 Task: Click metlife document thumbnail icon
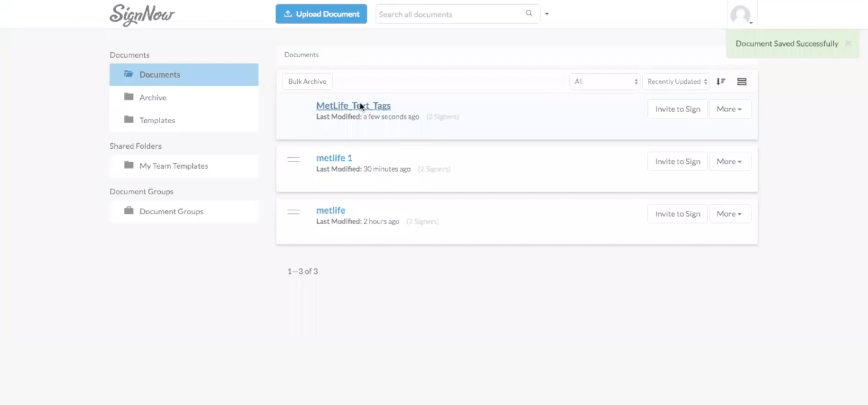(294, 213)
